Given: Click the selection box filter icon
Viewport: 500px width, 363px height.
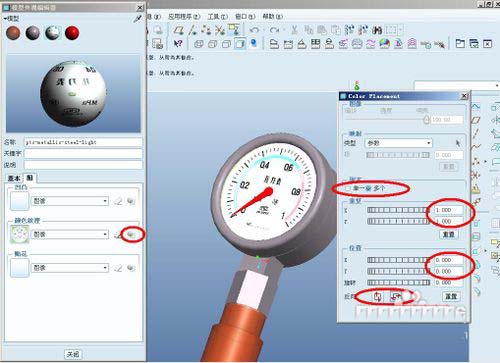Looking at the screenshot, I should (x=391, y=30).
